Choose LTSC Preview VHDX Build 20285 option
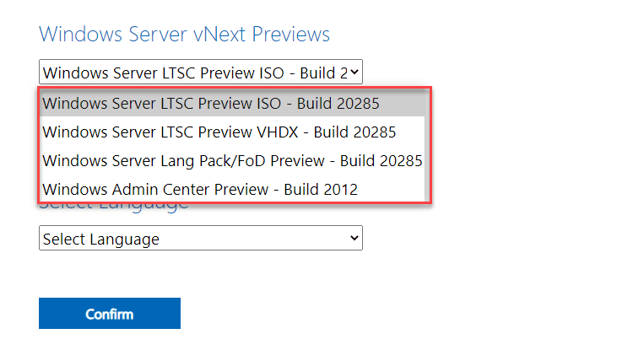This screenshot has height=350, width=644. 219,132
